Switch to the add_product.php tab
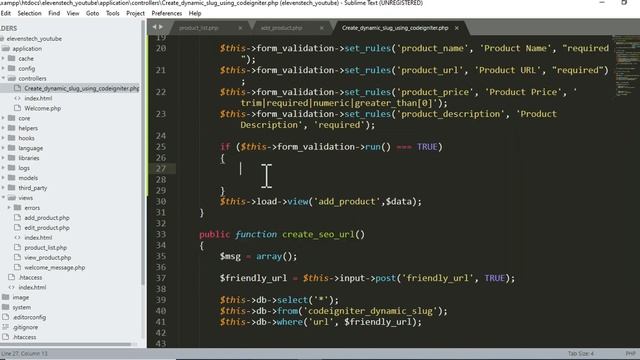640x360 pixels. point(282,28)
